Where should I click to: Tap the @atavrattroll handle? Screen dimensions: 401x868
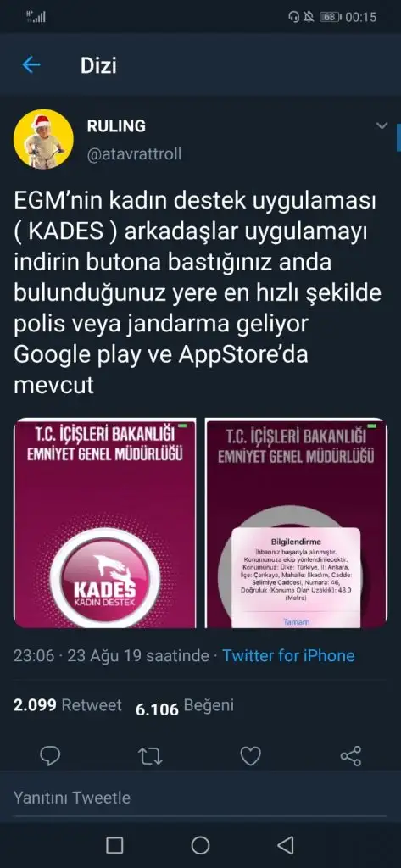134,153
